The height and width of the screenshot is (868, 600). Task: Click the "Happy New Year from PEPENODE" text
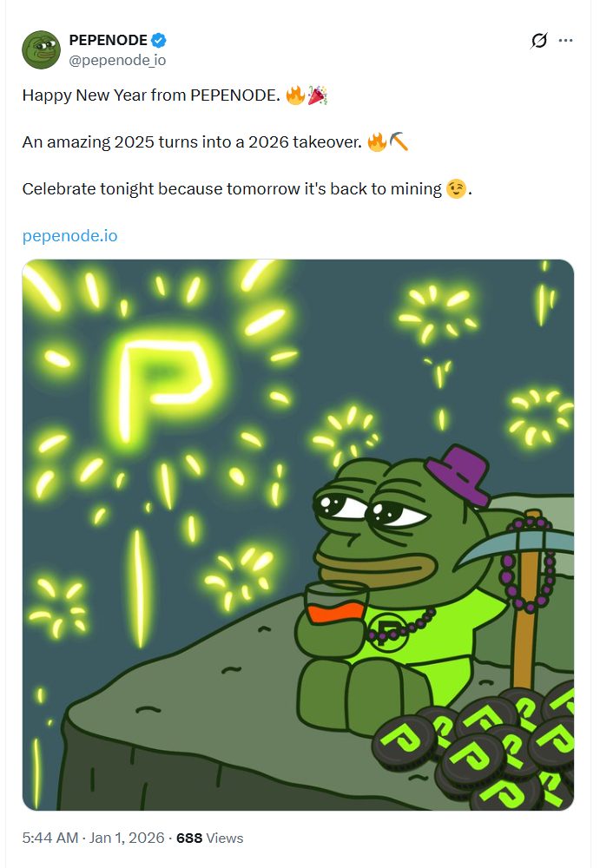(x=151, y=95)
